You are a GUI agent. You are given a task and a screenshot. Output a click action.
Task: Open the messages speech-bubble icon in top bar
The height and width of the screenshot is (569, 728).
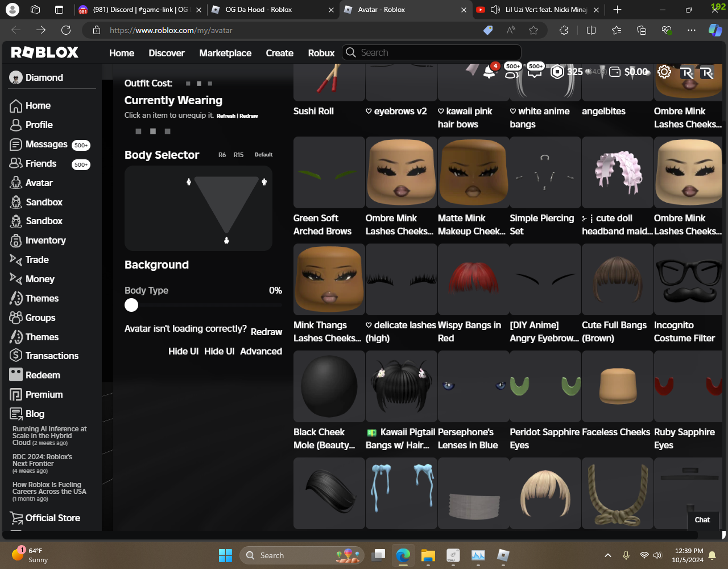[534, 72]
